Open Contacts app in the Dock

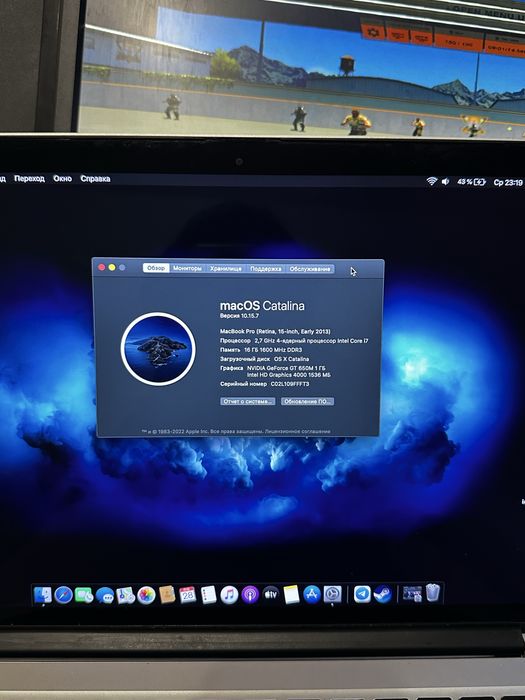[x=167, y=595]
